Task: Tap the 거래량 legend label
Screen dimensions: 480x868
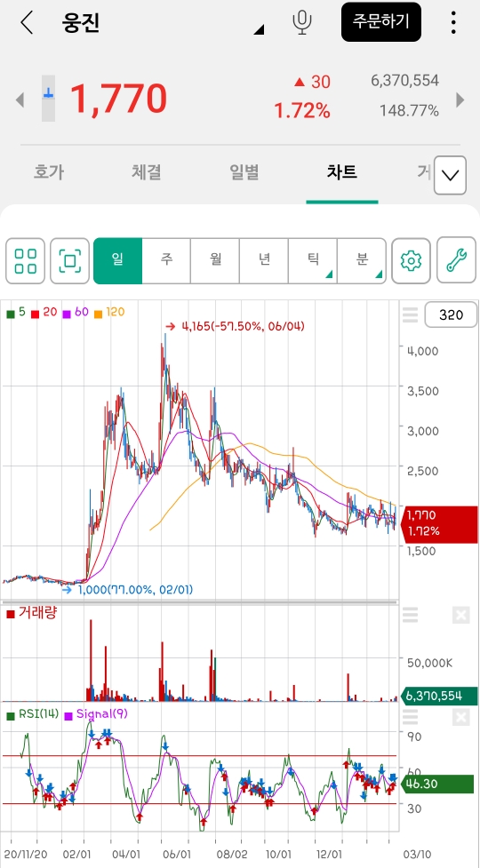Action: (37, 613)
